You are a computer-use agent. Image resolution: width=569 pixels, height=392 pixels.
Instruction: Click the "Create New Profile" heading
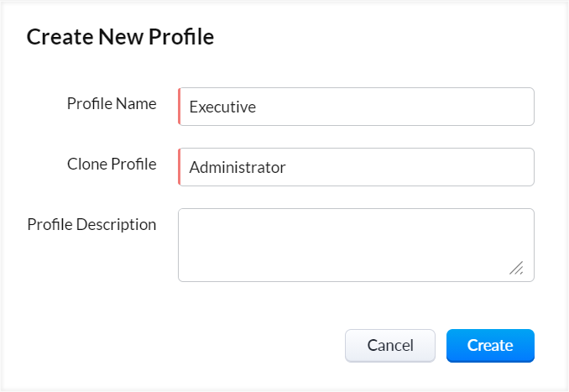point(120,37)
